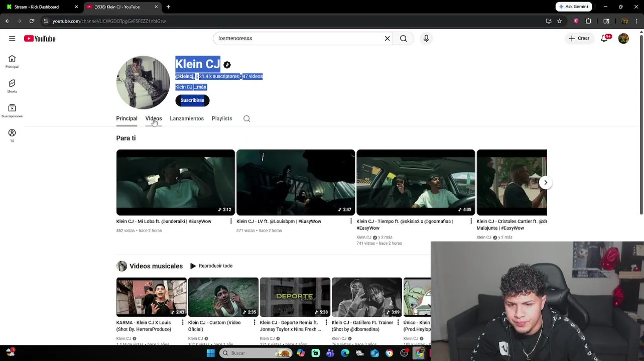
Task: Open the weather widget on the taskbar
Action: [11, 352]
